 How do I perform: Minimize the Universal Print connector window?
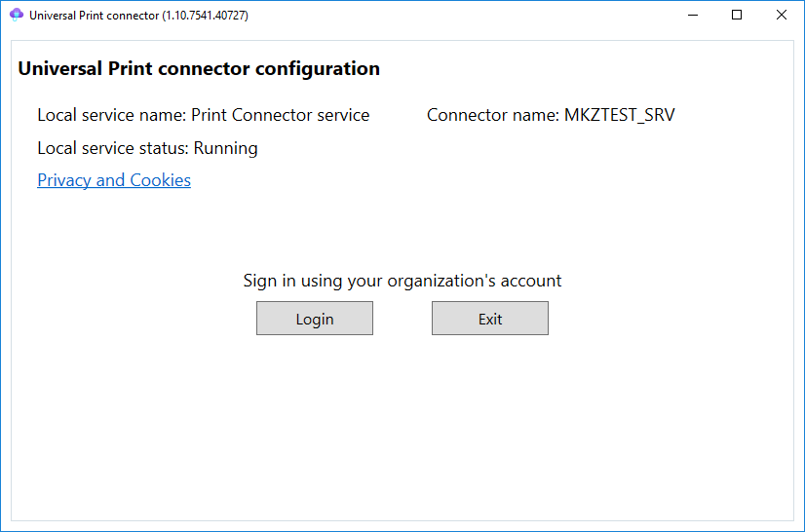[692, 16]
